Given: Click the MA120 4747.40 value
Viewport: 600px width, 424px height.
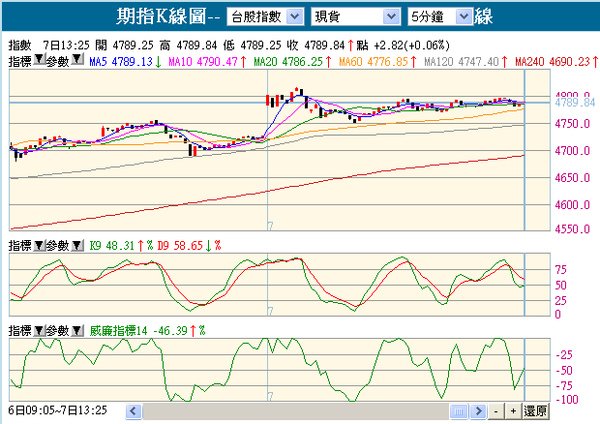Looking at the screenshot, I should 462,61.
